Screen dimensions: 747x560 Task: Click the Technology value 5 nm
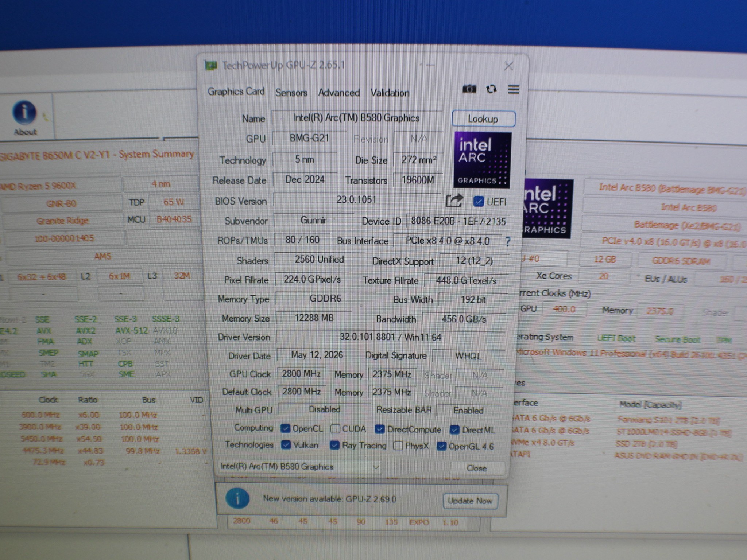[x=305, y=159]
